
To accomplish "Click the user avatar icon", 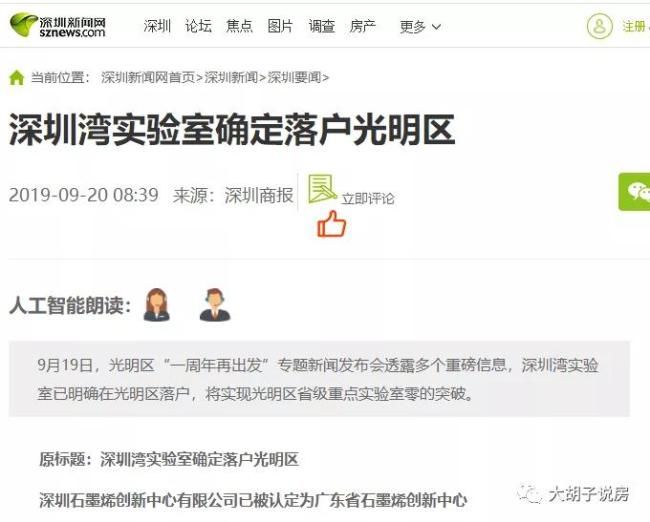I will pos(599,26).
